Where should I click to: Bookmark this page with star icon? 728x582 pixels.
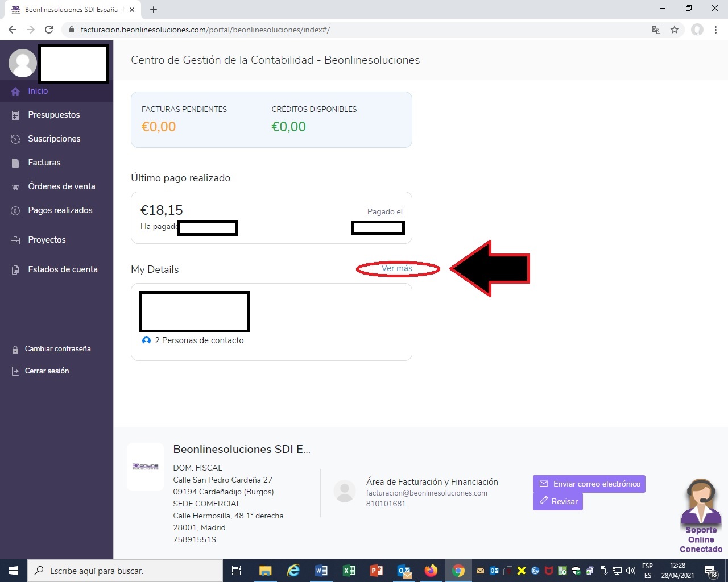(675, 30)
